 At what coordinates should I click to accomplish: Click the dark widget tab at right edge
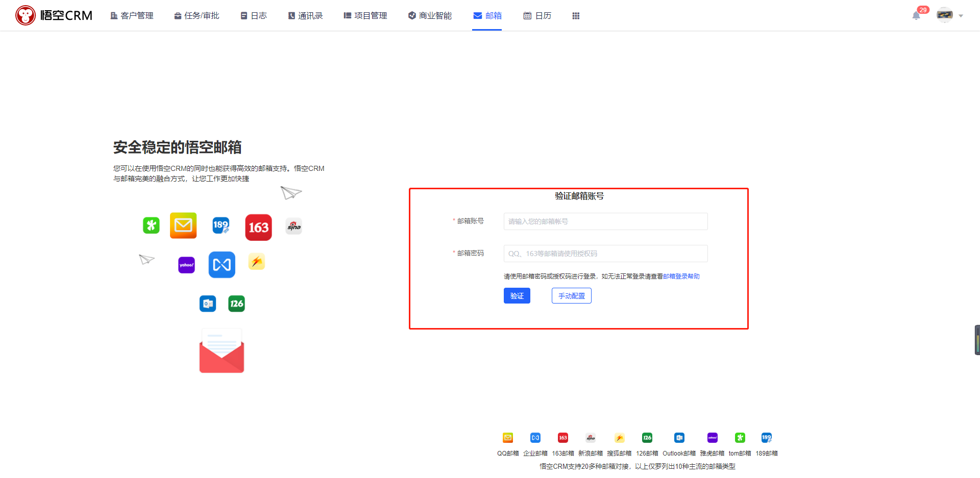(x=977, y=340)
